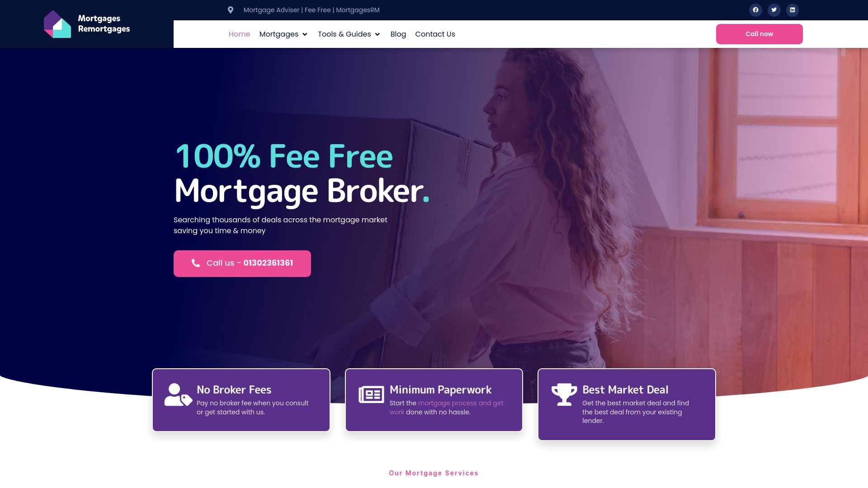The image size is (868, 488).
Task: Click the Call now button
Action: point(759,34)
